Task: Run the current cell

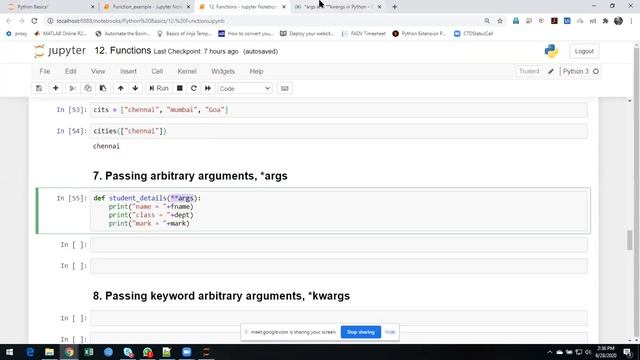Action: (x=159, y=88)
